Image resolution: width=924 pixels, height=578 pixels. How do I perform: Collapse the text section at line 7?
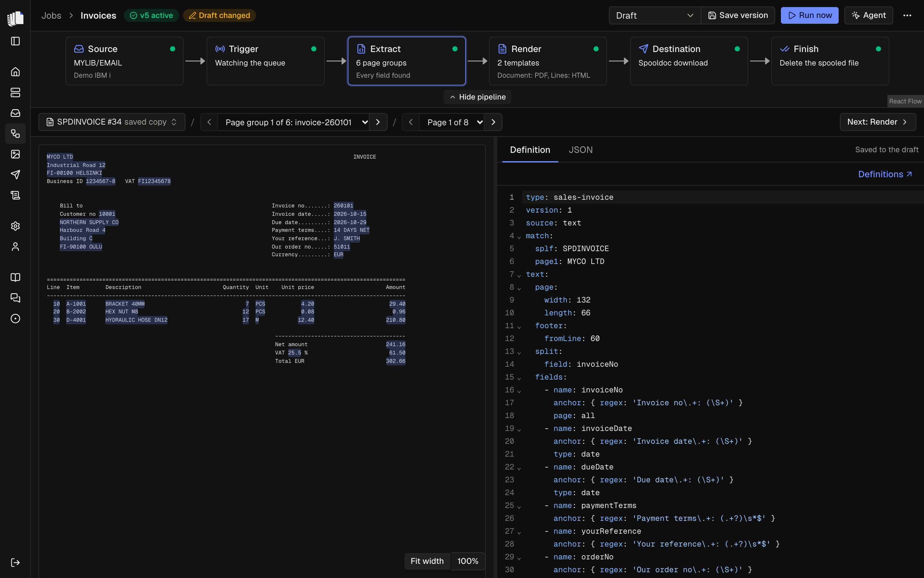pos(519,276)
